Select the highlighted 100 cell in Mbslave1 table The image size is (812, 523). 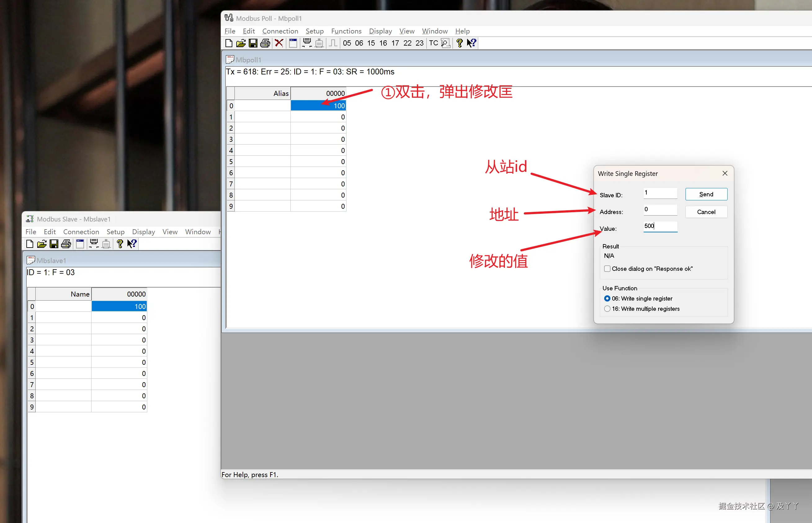click(119, 306)
